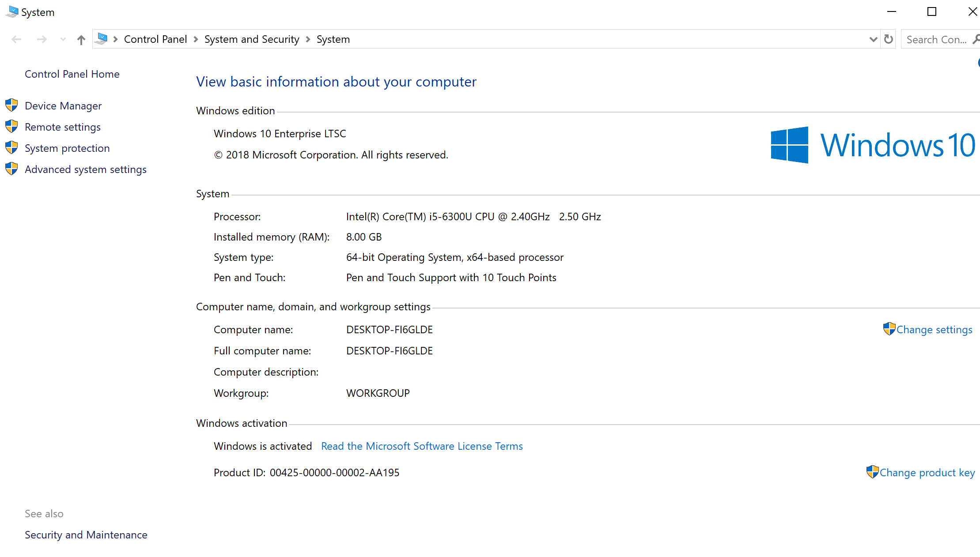
Task: Select the System and Security breadcrumb
Action: click(251, 39)
